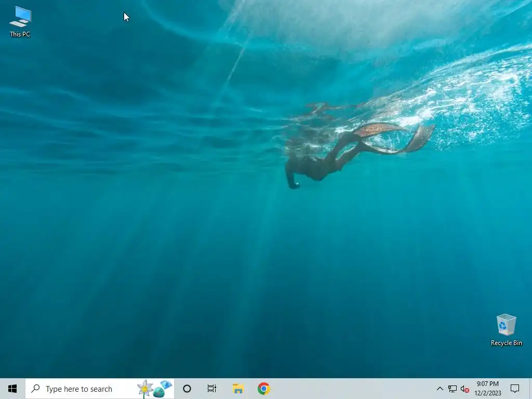Open the clock showing 9:07 PM
Image resolution: width=532 pixels, height=399 pixels.
coord(487,389)
